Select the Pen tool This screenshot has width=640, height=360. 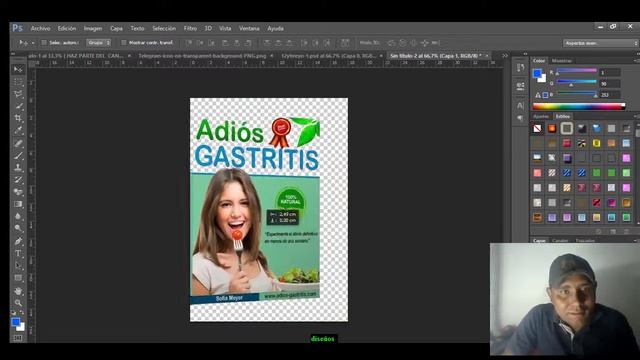[x=18, y=241]
